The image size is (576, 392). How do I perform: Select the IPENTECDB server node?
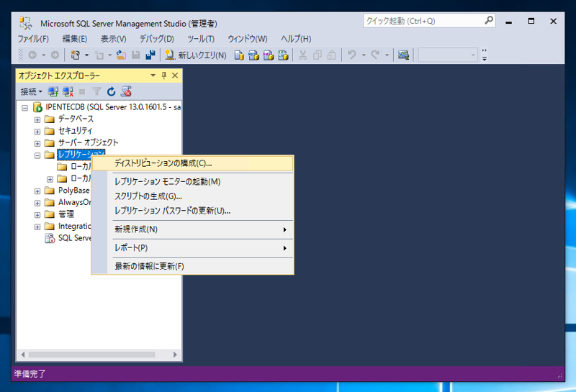click(x=113, y=107)
